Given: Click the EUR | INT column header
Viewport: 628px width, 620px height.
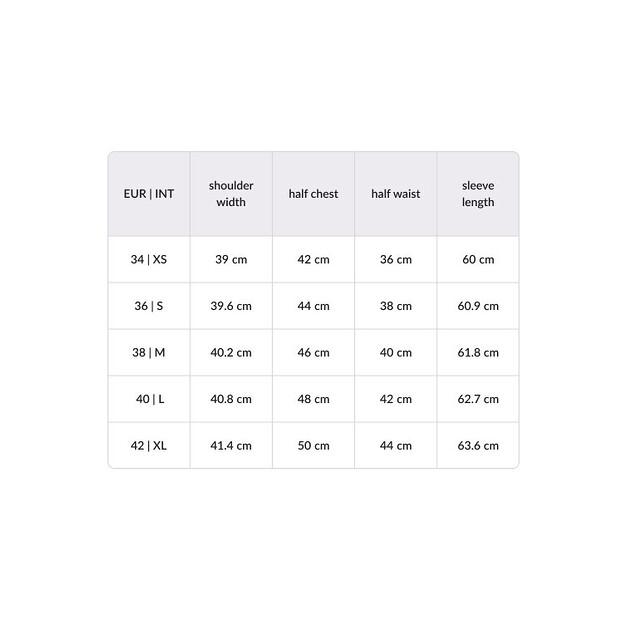Looking at the screenshot, I should point(149,194).
